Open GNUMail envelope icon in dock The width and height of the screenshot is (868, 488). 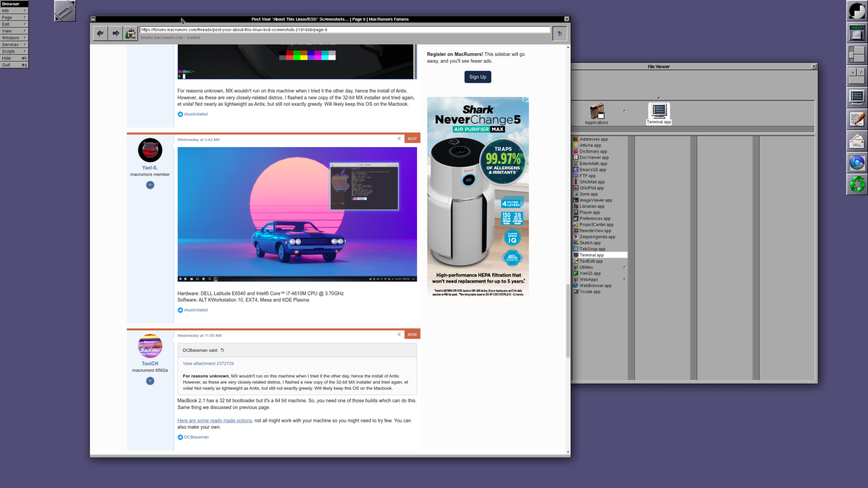point(857,141)
